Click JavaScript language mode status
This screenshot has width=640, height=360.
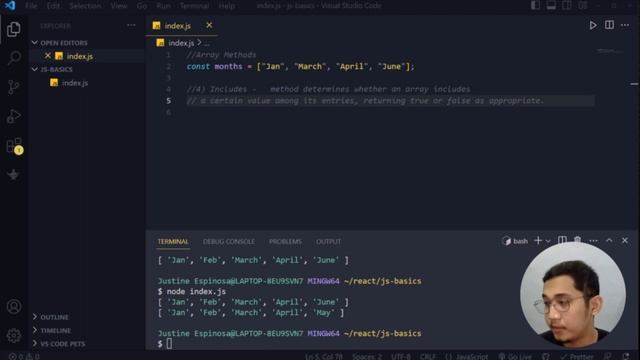point(466,356)
